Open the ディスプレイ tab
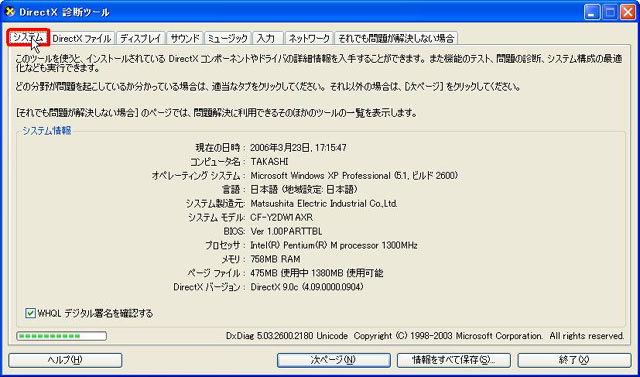The image size is (640, 377). 141,39
